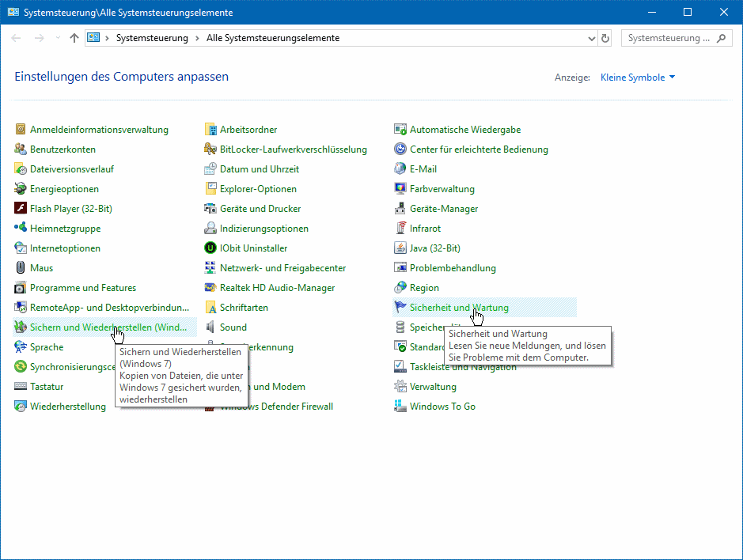Expand the address bar history dropdown
This screenshot has width=743, height=560.
coord(591,38)
